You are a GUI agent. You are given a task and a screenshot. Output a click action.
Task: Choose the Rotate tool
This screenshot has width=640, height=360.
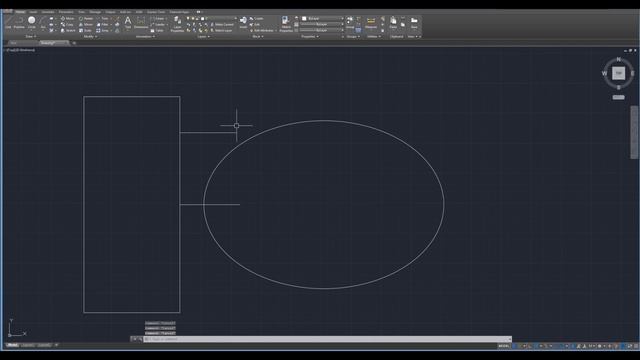(x=86, y=19)
